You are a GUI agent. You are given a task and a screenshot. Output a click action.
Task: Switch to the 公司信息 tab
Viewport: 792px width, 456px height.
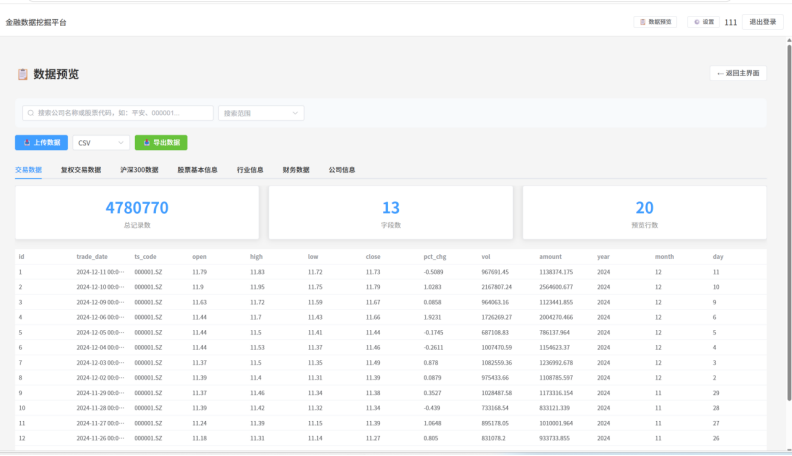pyautogui.click(x=342, y=170)
